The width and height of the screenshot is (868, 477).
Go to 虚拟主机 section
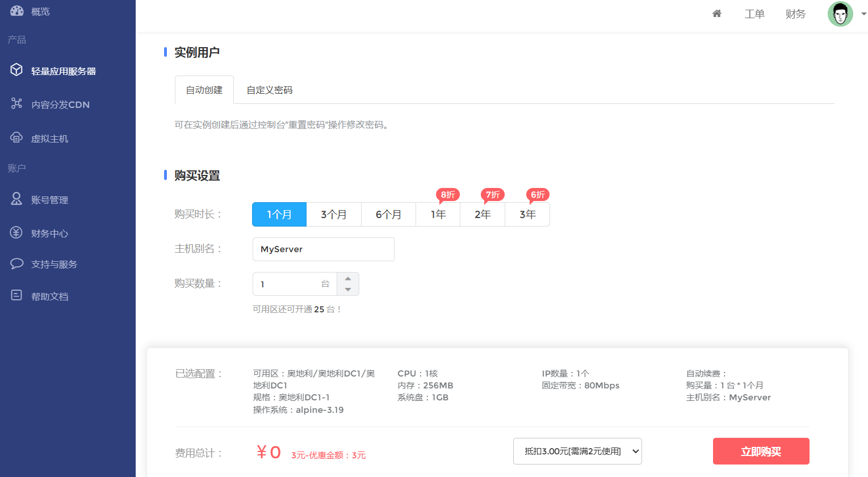51,138
